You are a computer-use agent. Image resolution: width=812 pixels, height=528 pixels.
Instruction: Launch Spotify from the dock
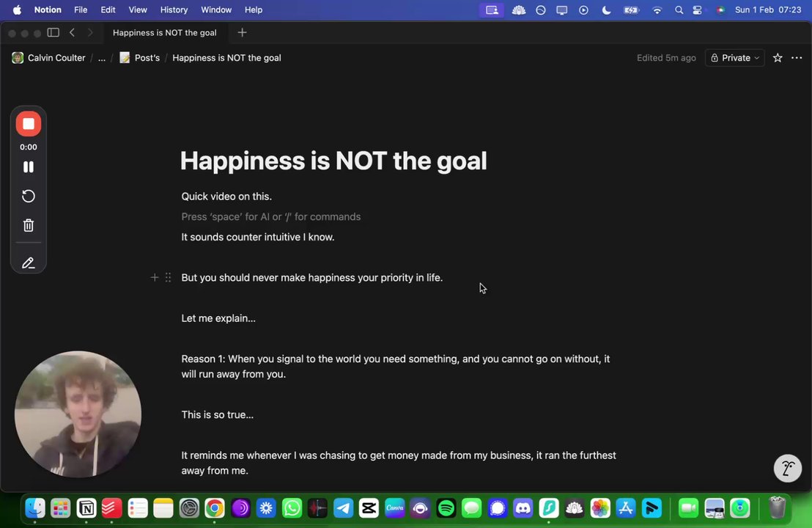point(446,508)
